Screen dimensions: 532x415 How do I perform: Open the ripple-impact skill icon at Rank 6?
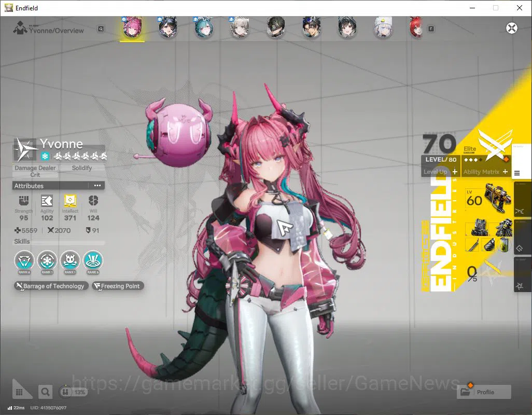93,261
